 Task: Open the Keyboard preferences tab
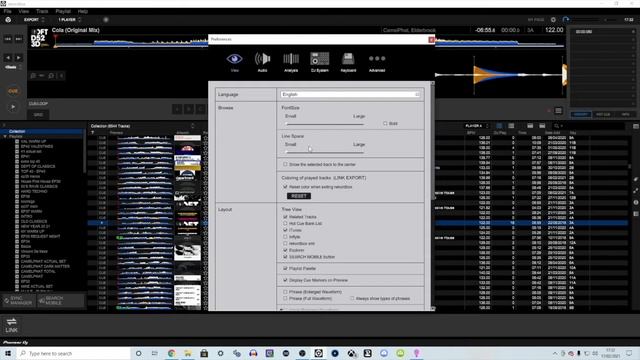pyautogui.click(x=348, y=62)
